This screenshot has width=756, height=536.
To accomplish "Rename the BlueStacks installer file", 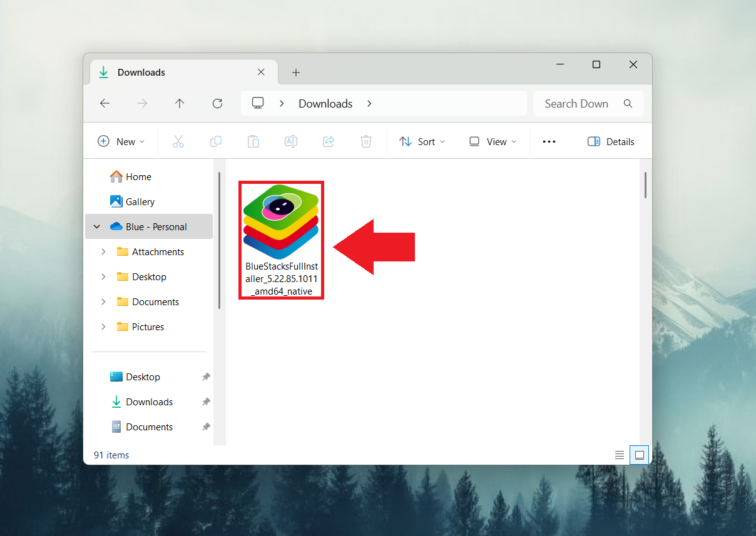I will (x=290, y=141).
